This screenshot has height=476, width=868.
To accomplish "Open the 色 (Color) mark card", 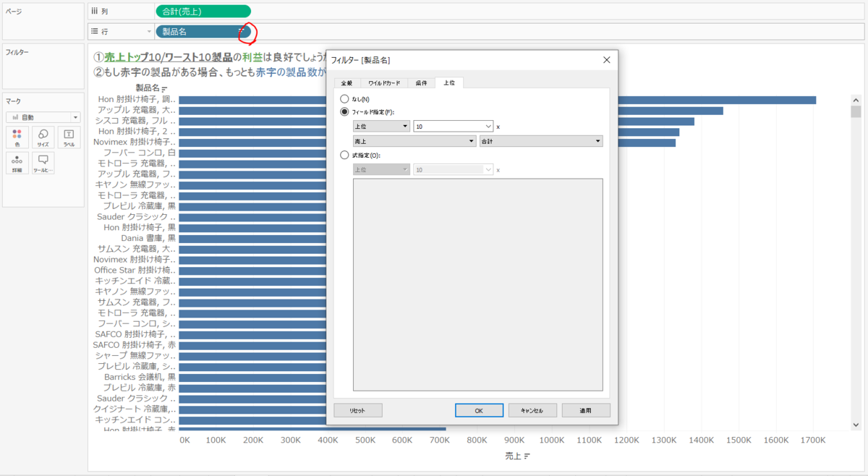I will tap(17, 137).
